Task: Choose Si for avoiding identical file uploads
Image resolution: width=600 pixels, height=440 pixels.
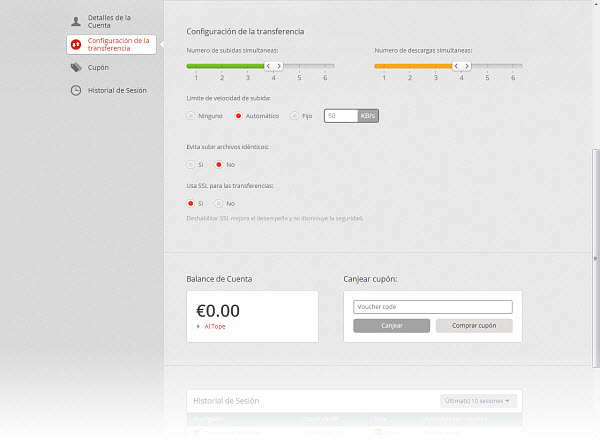Action: tap(191, 165)
